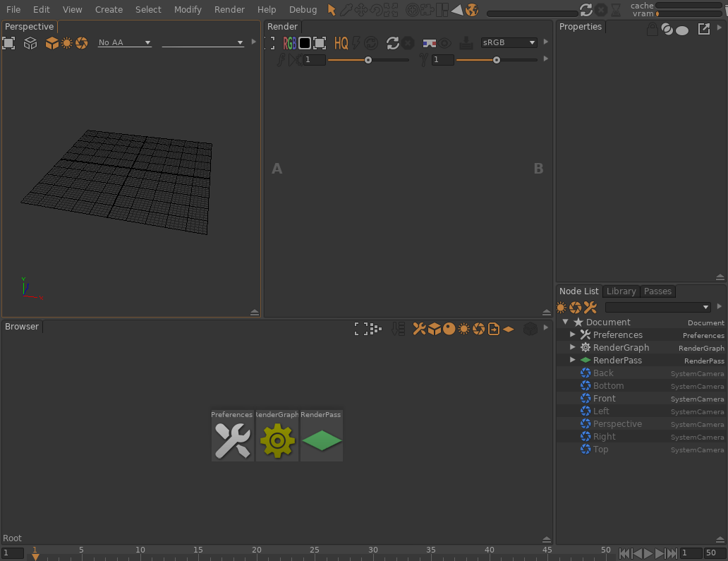Viewport: 728px width, 561px height.
Task: Open the sRGB color space dropdown
Action: (x=509, y=43)
